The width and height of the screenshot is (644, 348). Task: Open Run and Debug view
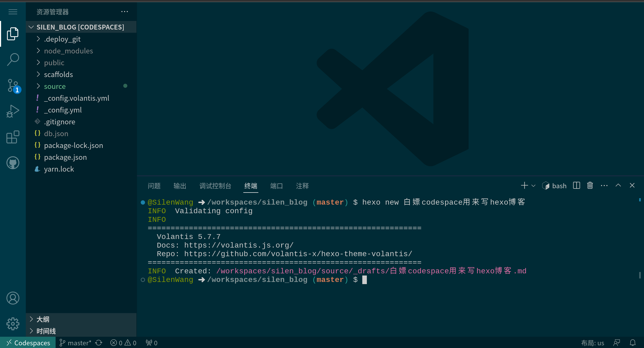pos(13,111)
